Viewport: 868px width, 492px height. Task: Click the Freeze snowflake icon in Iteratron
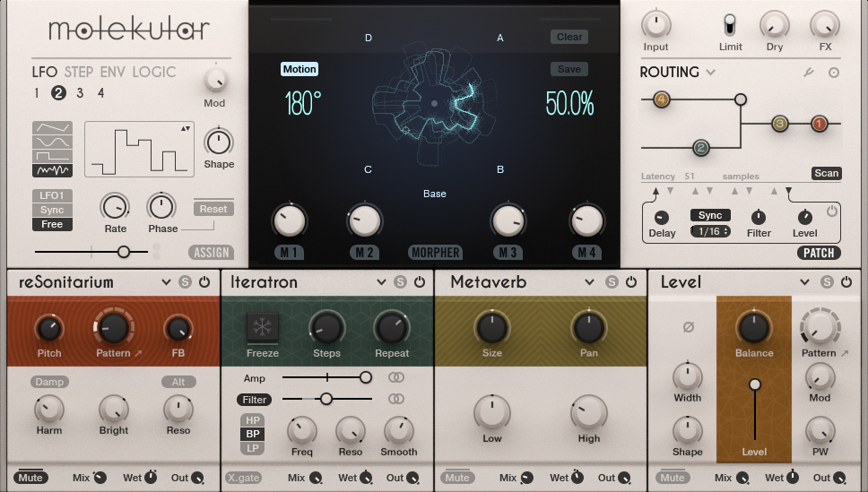(x=263, y=327)
